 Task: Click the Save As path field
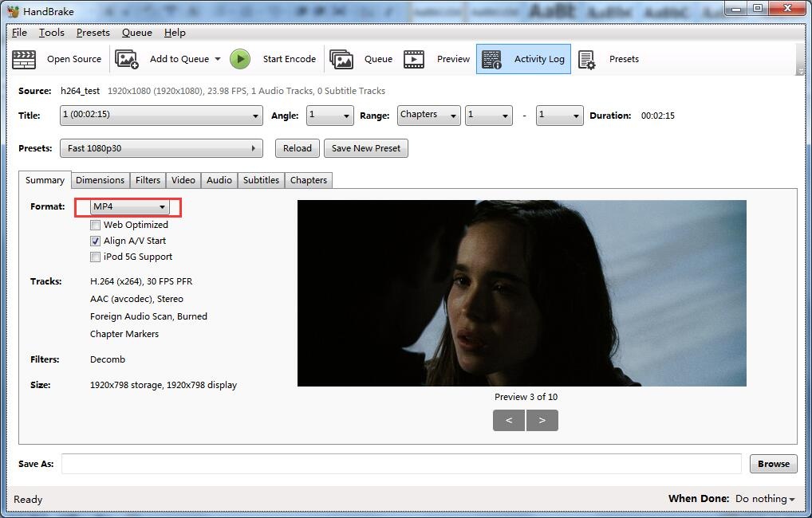(401, 464)
